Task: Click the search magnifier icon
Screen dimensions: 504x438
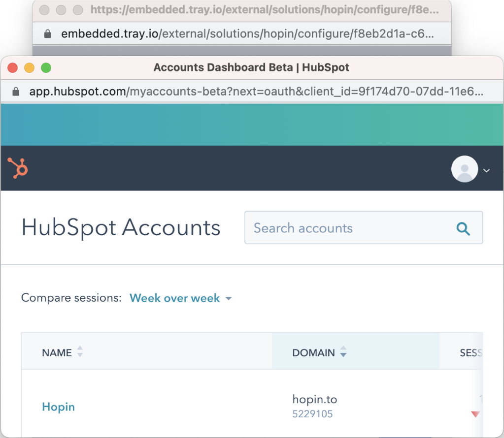Action: point(463,229)
